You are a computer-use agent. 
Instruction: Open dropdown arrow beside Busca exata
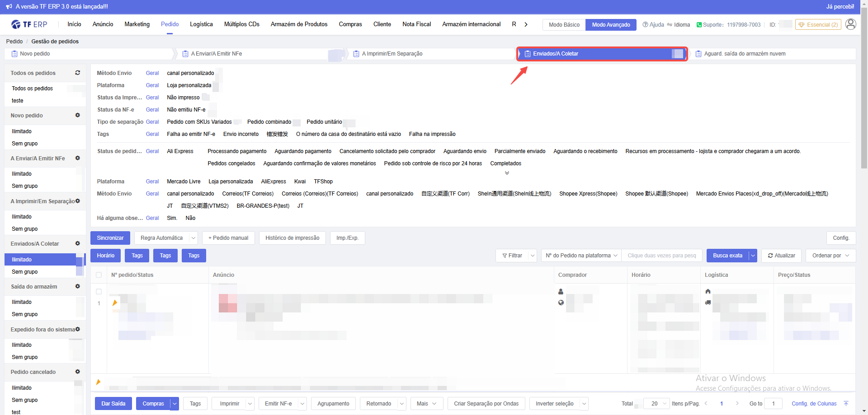pyautogui.click(x=753, y=256)
